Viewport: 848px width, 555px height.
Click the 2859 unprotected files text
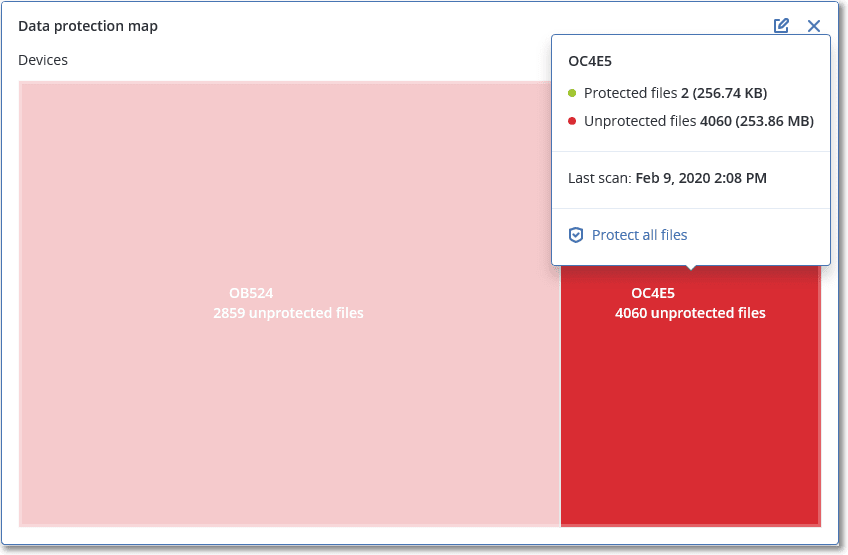288,313
